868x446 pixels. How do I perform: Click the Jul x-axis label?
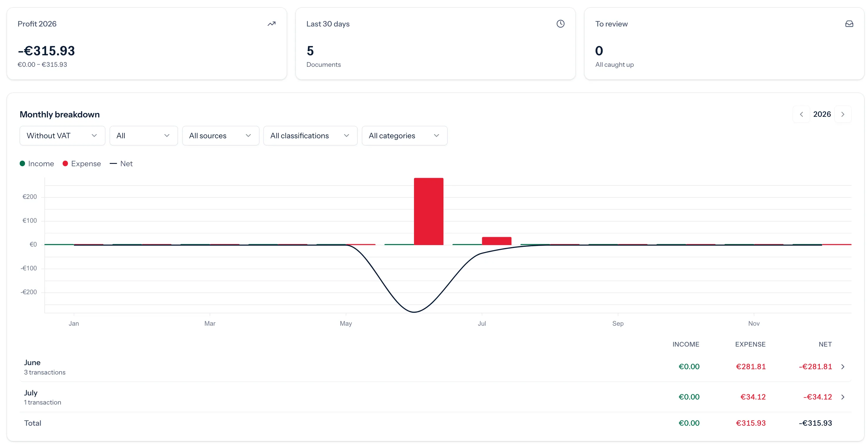click(x=482, y=323)
